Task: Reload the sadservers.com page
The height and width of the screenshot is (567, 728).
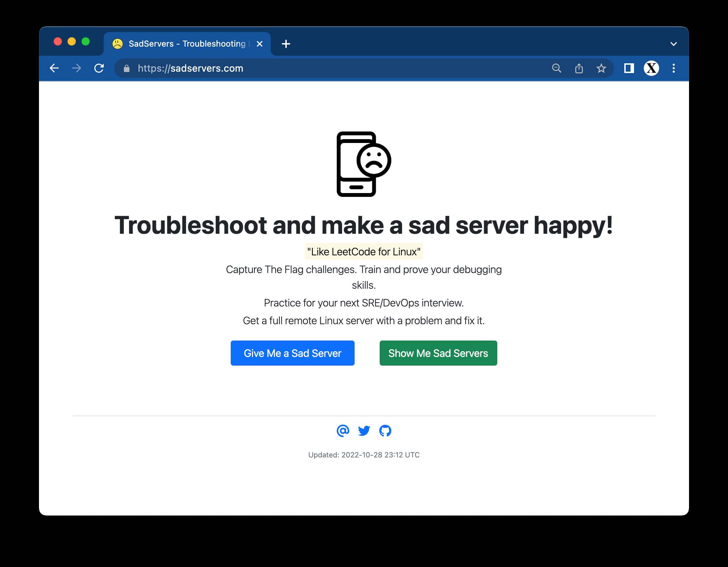Action: (99, 68)
